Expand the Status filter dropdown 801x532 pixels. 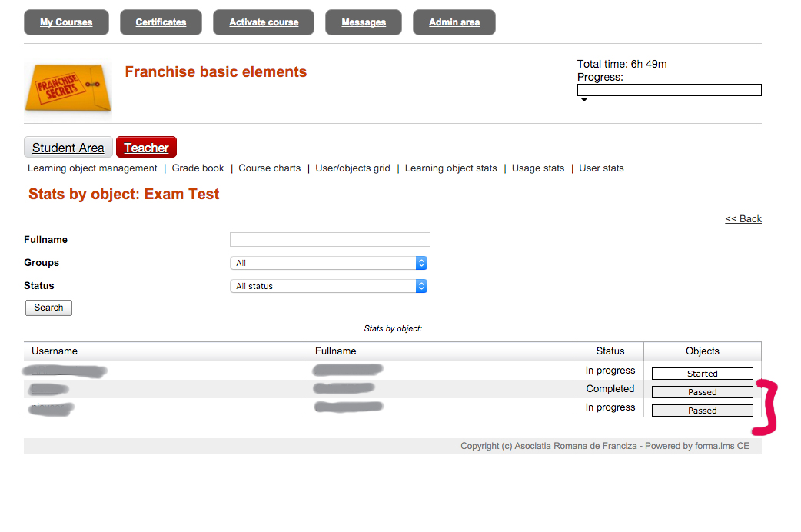328,286
